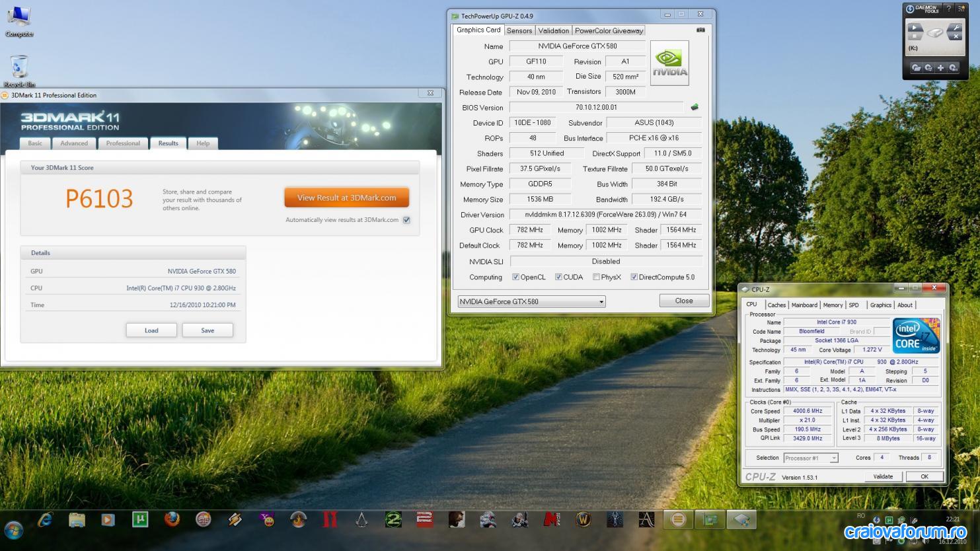Toggle the PhysX checkbox in GPU-Z
Image resolution: width=980 pixels, height=551 pixels.
[596, 277]
